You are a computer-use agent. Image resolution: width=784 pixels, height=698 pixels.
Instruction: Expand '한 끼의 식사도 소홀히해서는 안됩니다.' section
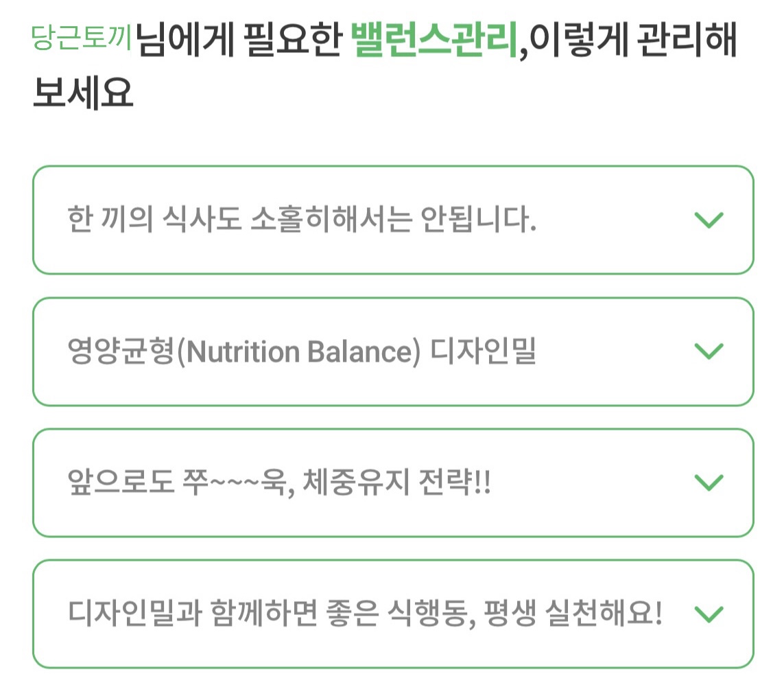393,220
